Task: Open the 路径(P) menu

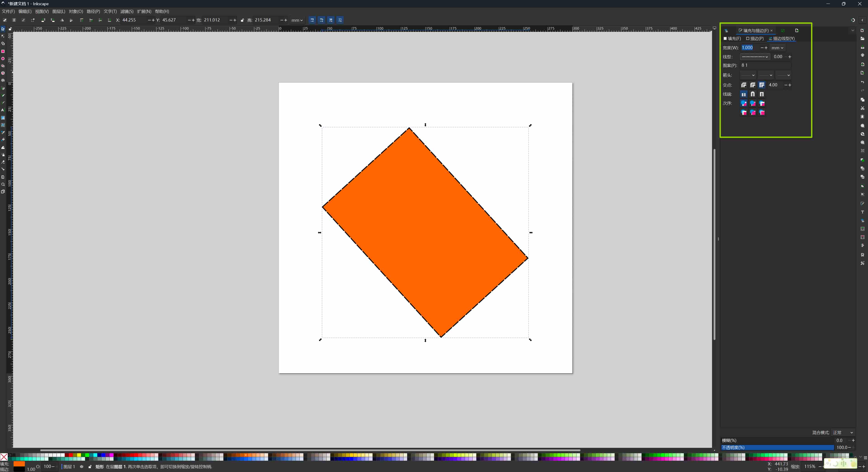Action: pos(94,11)
